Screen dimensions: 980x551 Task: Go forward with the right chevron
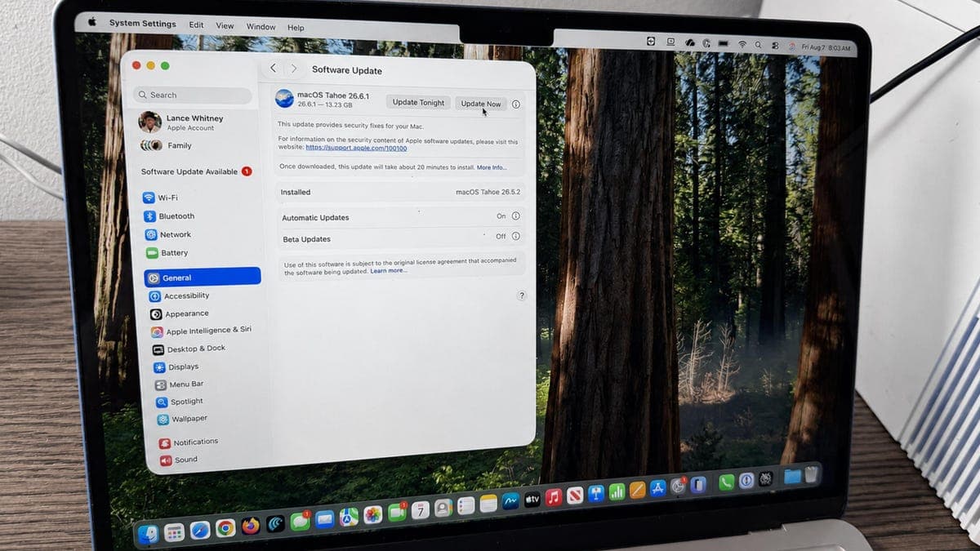294,69
